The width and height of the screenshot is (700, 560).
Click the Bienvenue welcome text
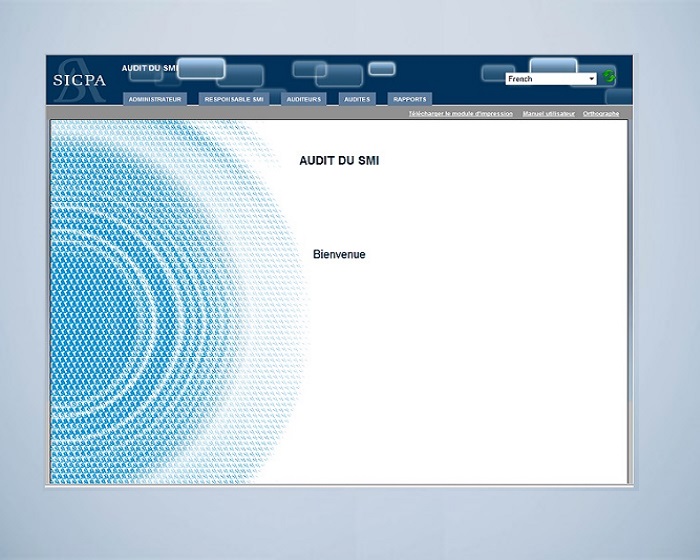[x=339, y=255]
